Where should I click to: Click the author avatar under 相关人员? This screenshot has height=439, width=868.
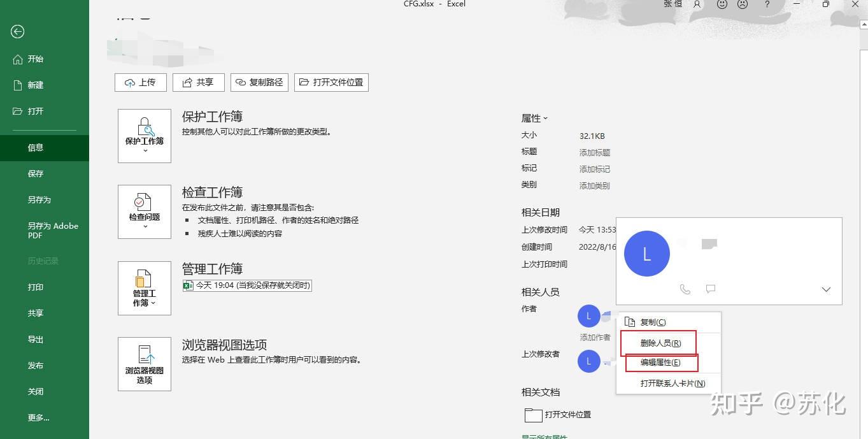point(588,315)
